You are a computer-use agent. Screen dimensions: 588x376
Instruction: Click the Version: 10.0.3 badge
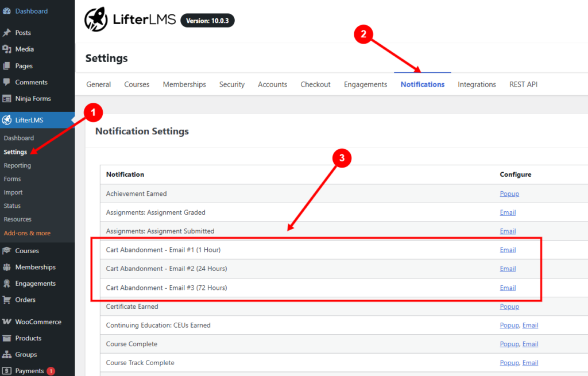pos(207,21)
